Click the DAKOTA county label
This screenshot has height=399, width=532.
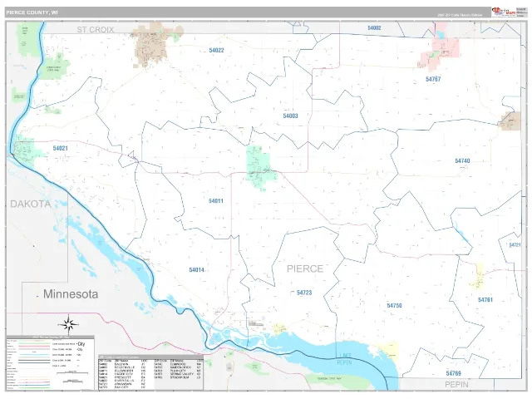coord(31,204)
